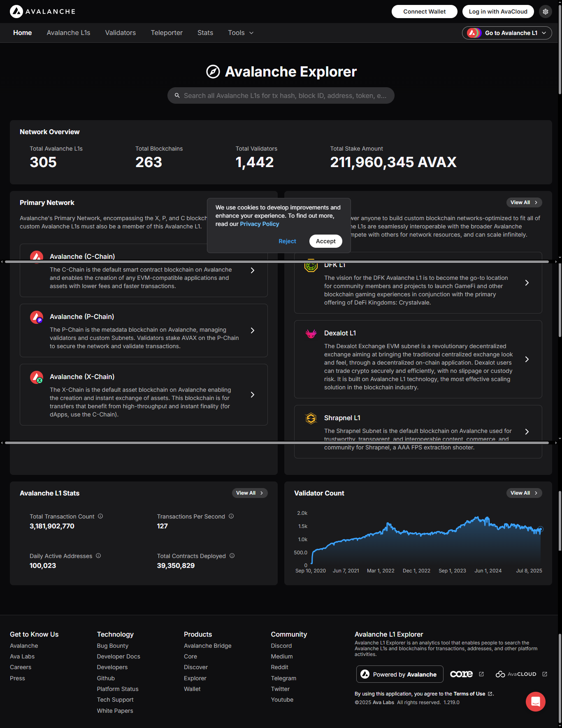The height and width of the screenshot is (728, 562).
Task: Open the red chat support bubble
Action: tap(536, 702)
